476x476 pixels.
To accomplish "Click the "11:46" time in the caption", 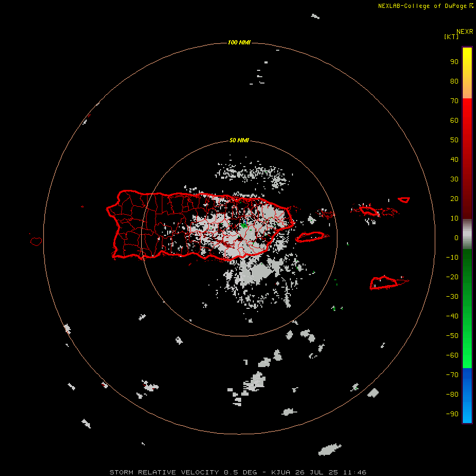I will (354, 472).
